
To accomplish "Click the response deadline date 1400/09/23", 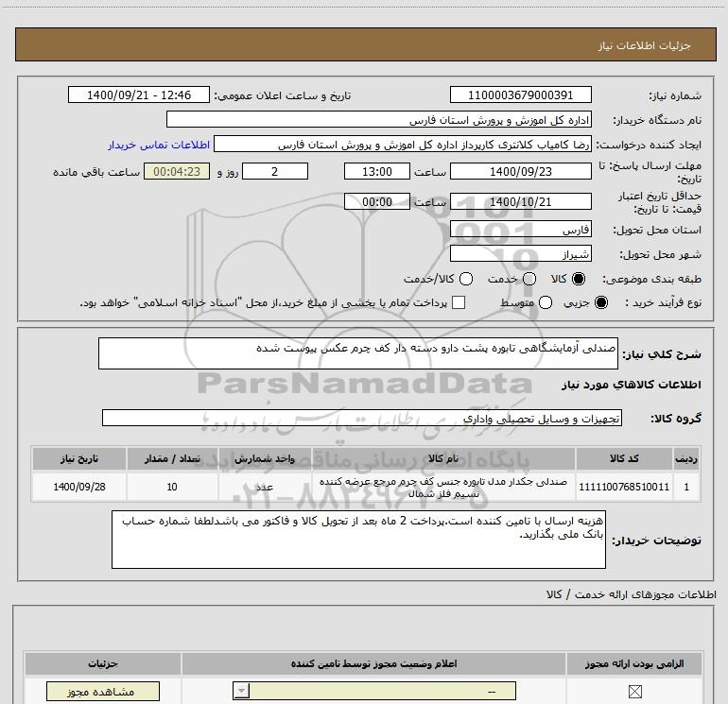I will (520, 171).
